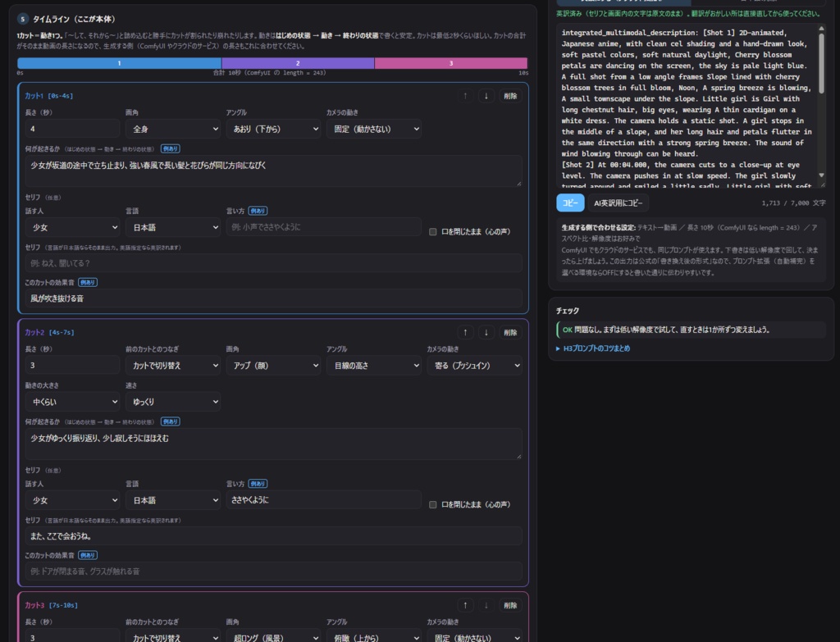Move Cut 3 up with arrow icon
This screenshot has height=642, width=840.
465,605
